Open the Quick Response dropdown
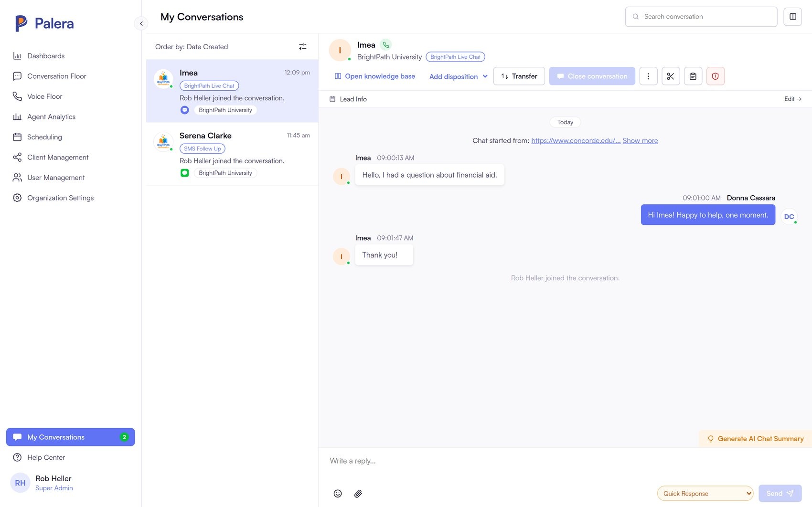Image resolution: width=812 pixels, height=507 pixels. pyautogui.click(x=705, y=494)
